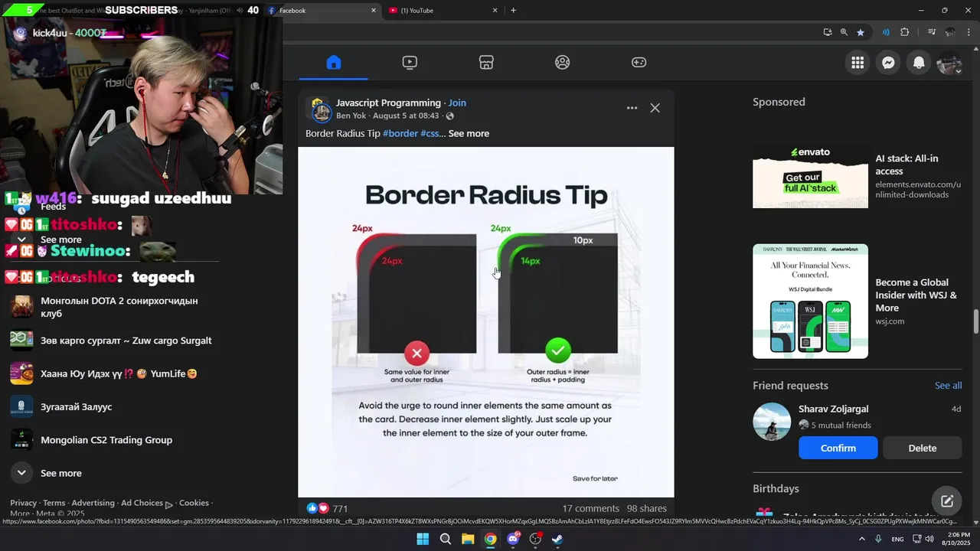
Task: Open the Envato sponsored ad
Action: (x=810, y=176)
